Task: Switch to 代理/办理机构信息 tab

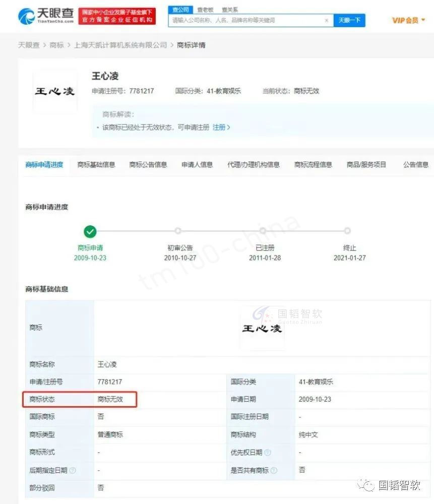Action: coord(254,165)
